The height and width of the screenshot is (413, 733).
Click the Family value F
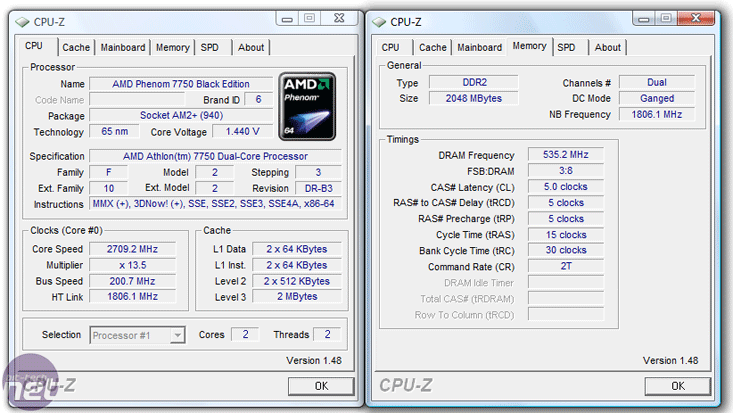[x=108, y=172]
